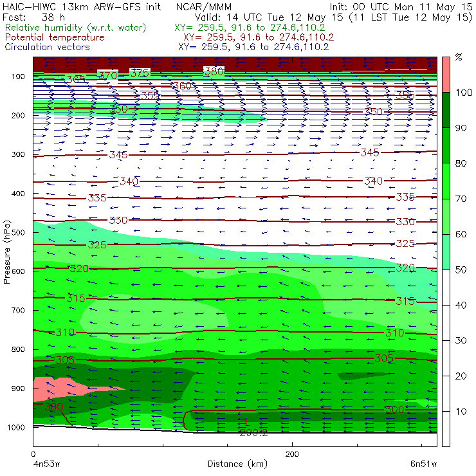Click the red 'L' low marker near the surface
The width and height of the screenshot is (476, 476).
tap(248, 422)
